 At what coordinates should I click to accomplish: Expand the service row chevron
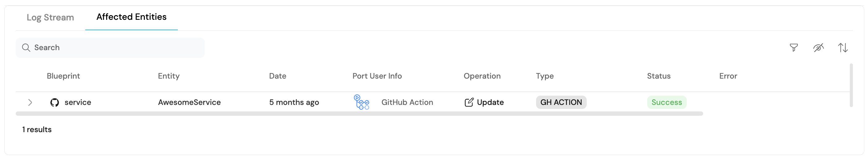[30, 102]
